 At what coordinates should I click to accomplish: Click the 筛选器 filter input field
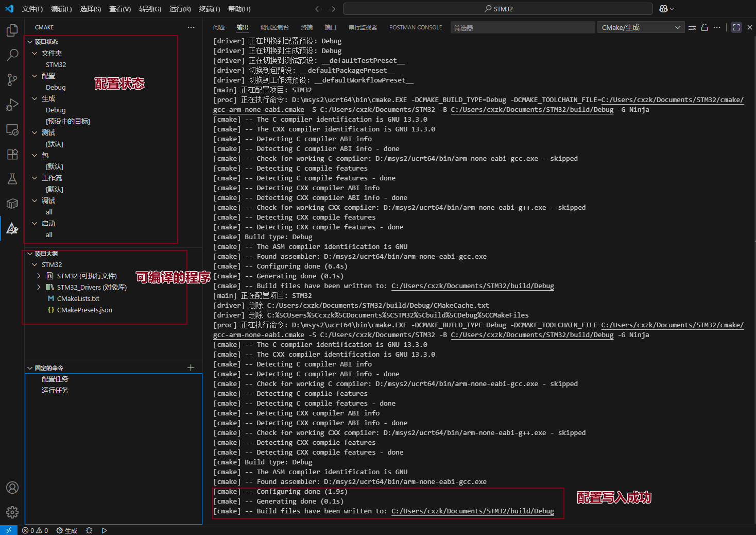tap(522, 28)
